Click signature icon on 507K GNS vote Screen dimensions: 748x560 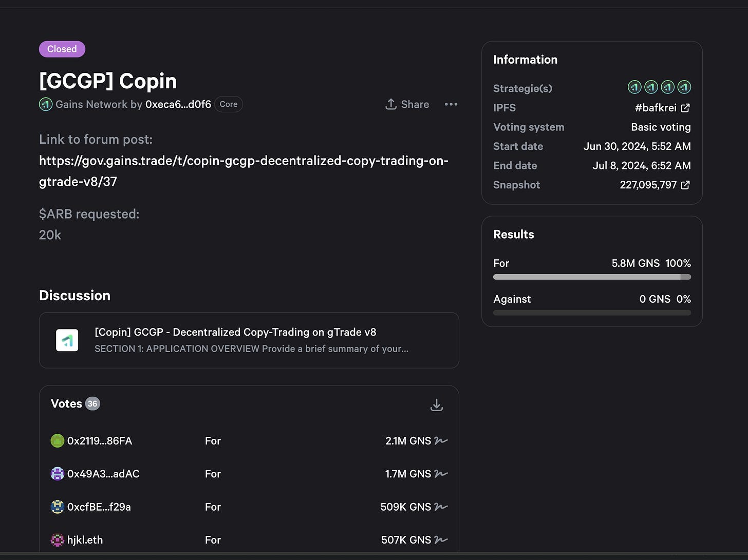coord(441,540)
